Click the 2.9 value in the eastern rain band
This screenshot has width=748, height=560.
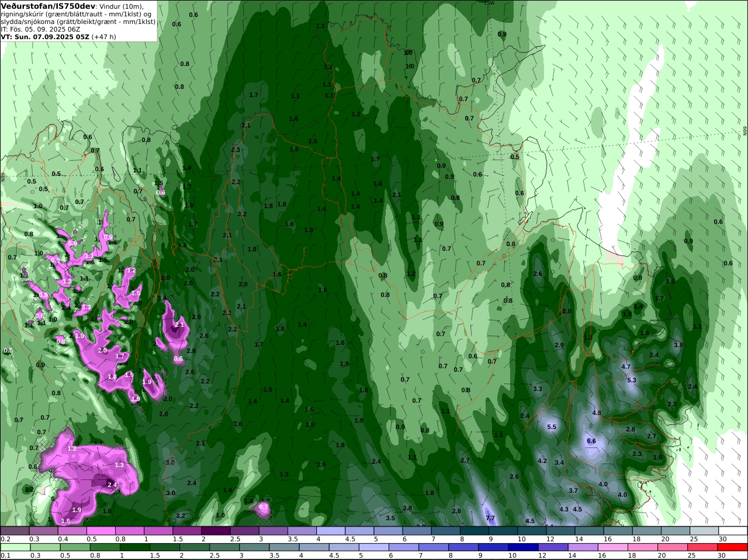click(x=559, y=345)
